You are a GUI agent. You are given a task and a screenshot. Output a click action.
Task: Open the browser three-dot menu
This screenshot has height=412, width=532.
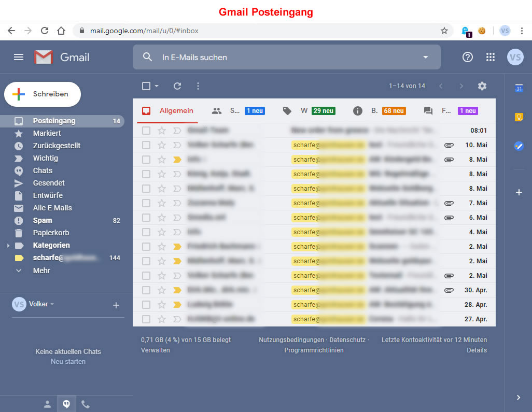click(x=522, y=31)
